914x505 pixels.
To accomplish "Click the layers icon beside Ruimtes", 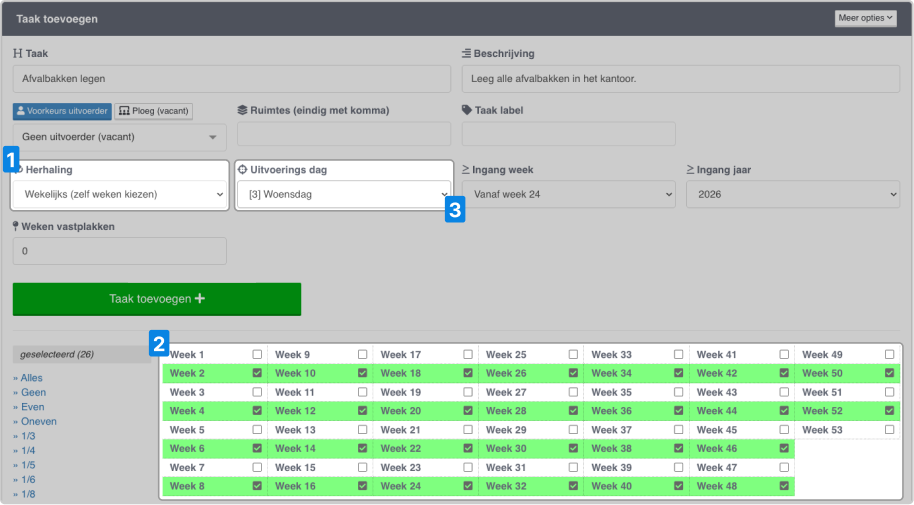I will 242,110.
